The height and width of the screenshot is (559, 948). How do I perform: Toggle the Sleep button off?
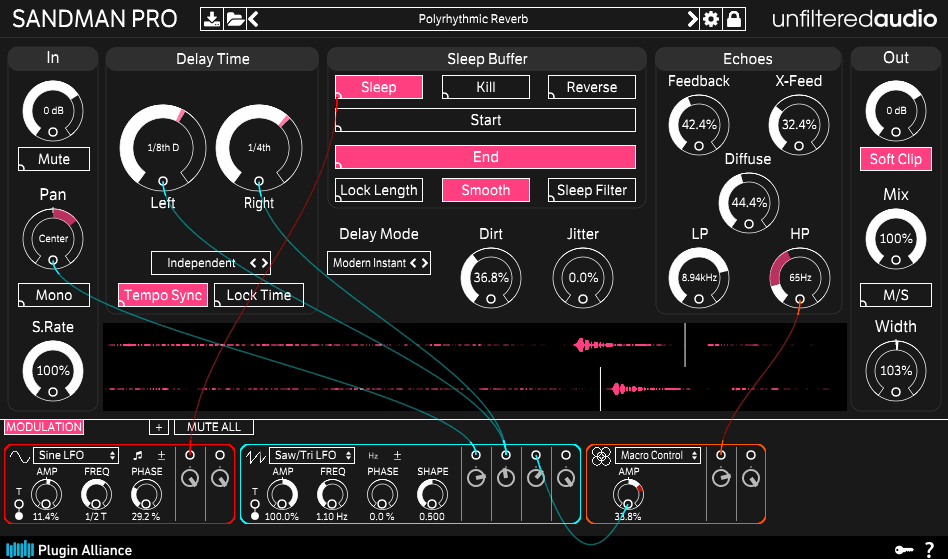pyautogui.click(x=378, y=87)
